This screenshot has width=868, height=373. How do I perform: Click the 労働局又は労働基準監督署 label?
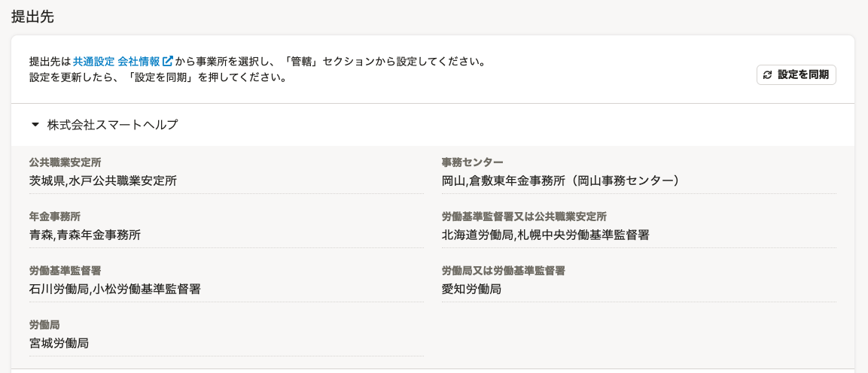[503, 271]
